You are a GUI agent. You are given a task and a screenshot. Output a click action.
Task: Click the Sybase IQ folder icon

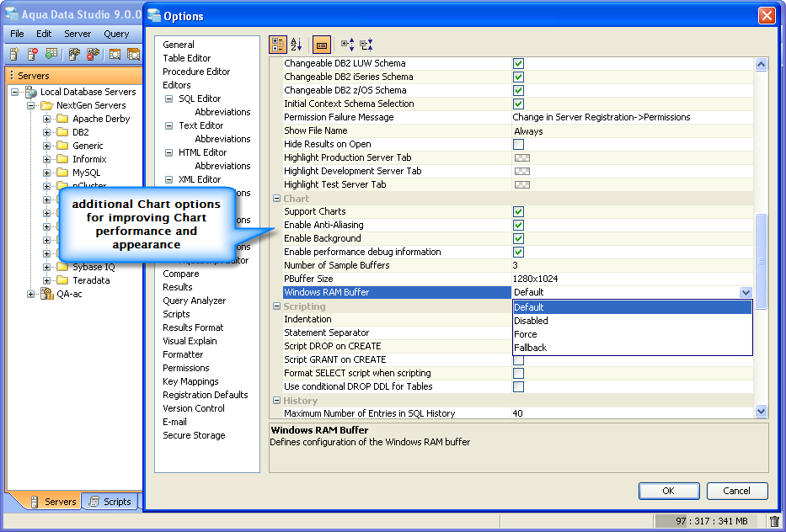click(62, 267)
